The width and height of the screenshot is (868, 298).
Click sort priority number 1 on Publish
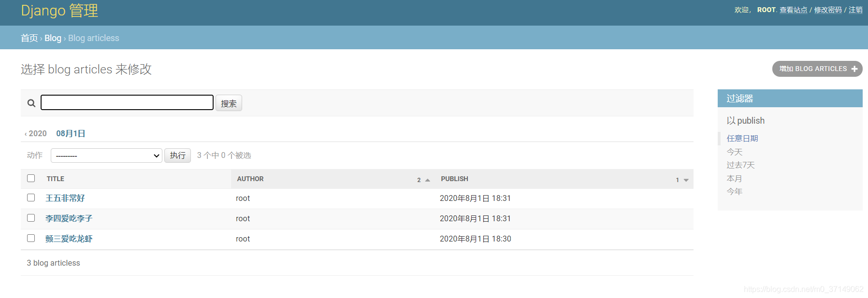pos(678,180)
